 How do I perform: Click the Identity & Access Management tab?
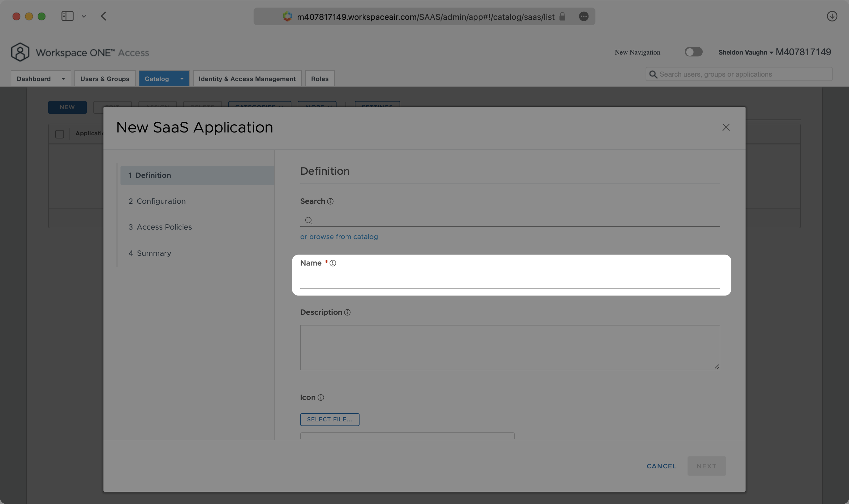coord(247,78)
